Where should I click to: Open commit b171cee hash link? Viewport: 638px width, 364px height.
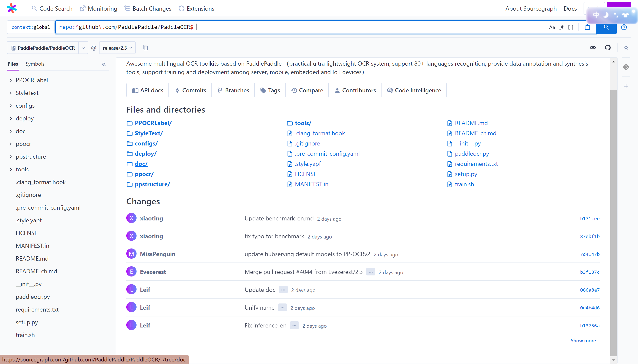[x=590, y=219]
